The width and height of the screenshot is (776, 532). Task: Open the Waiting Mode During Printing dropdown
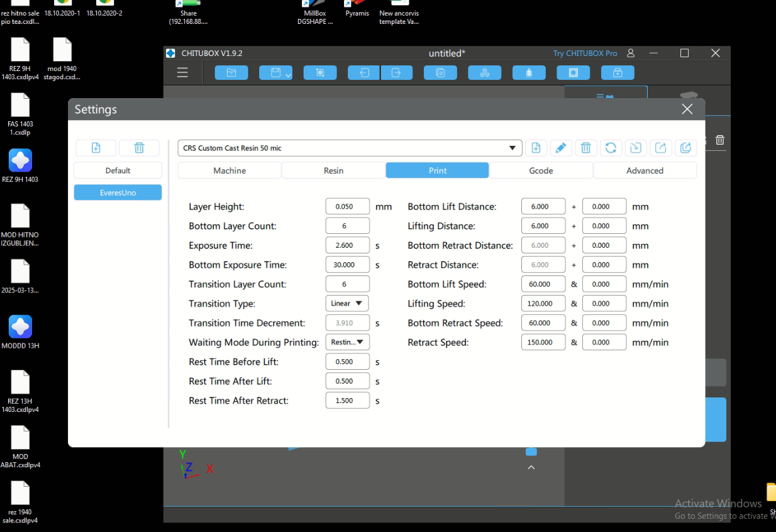tap(347, 342)
